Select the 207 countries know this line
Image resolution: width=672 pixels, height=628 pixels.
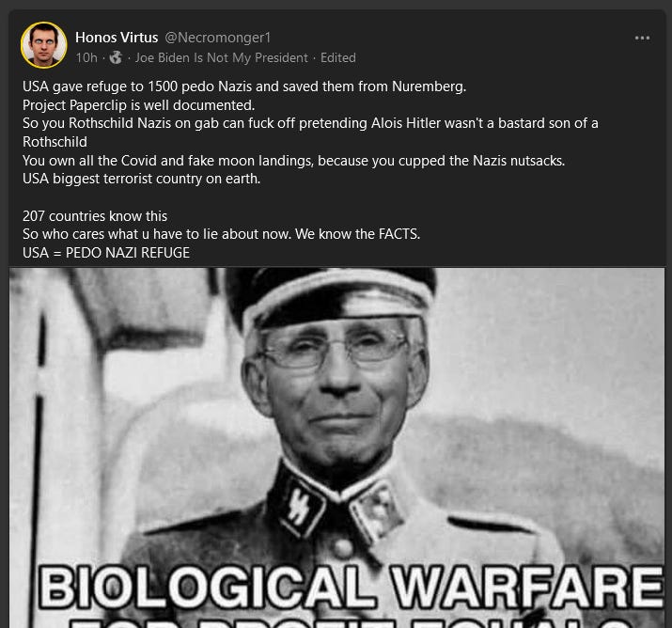coord(95,216)
